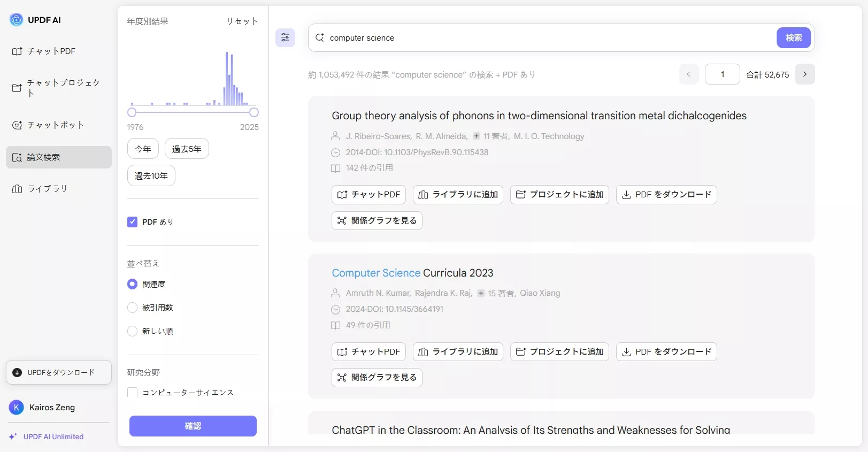This screenshot has height=452, width=868.
Task: Open Kairos Zeng user profile
Action: point(52,408)
